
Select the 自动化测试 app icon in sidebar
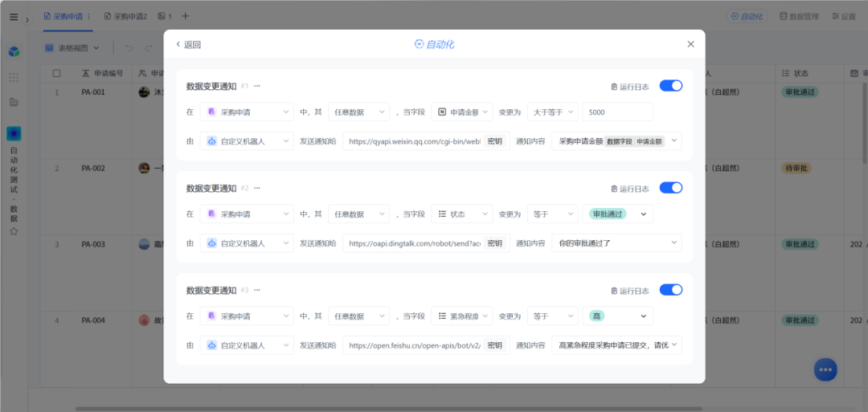[x=14, y=134]
